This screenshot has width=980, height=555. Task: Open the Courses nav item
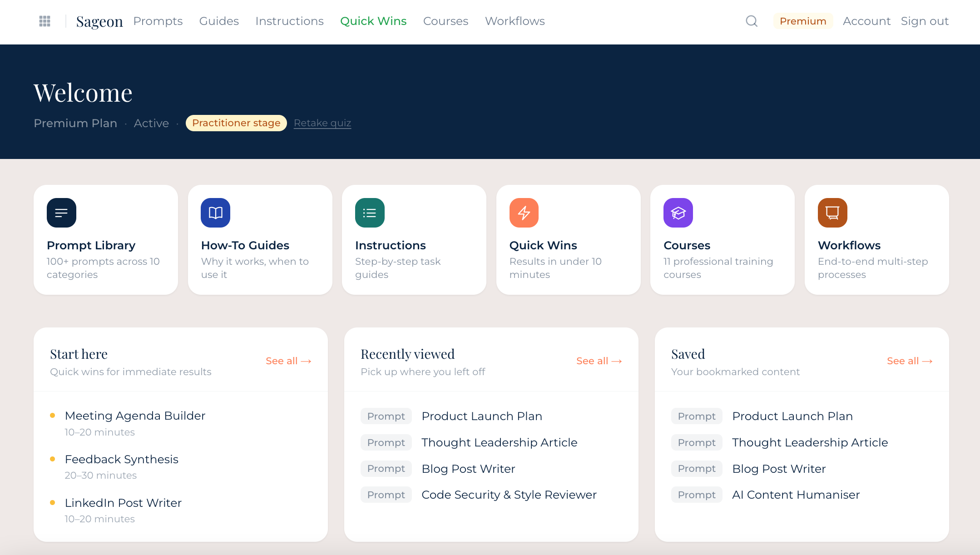pyautogui.click(x=445, y=21)
